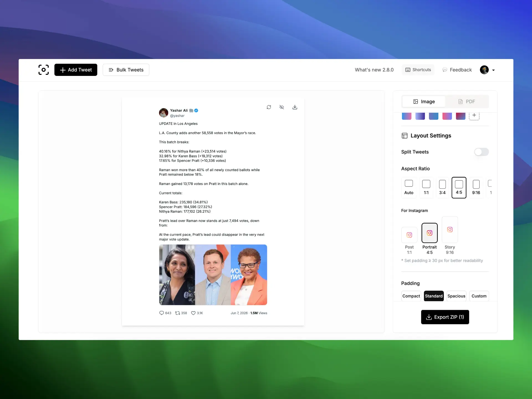Click the line "40.16% for Nithya Raman (+23,514 votes)"
Screen dimensions: 532x399
pyautogui.click(x=193, y=151)
